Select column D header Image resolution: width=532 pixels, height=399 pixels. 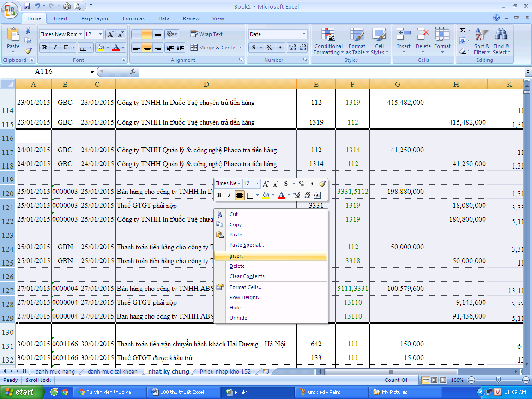pos(206,84)
